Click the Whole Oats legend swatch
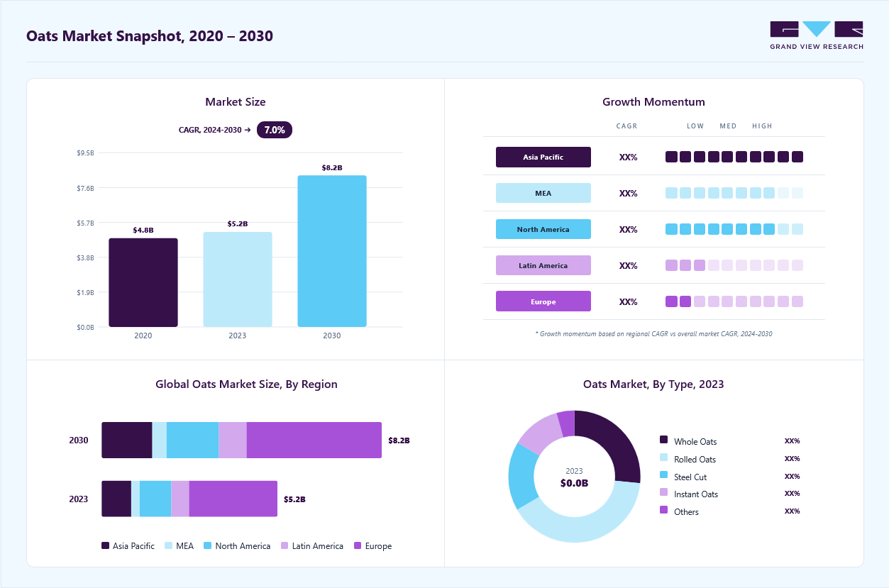 pyautogui.click(x=664, y=440)
